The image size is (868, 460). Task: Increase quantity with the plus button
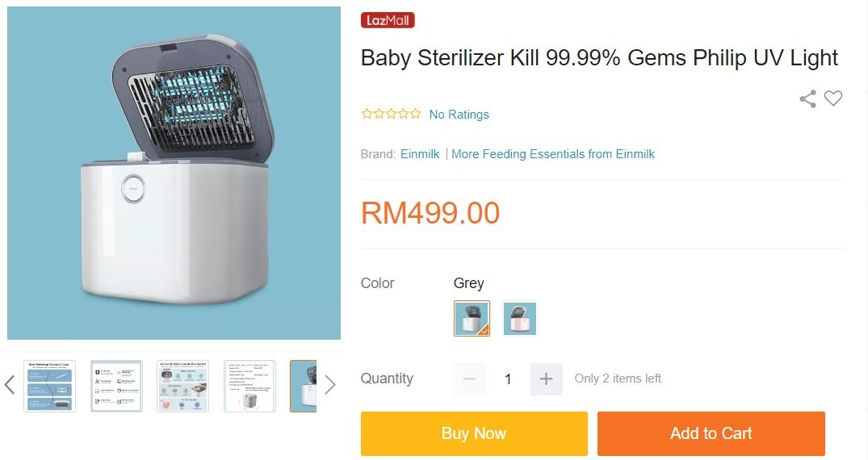546,378
